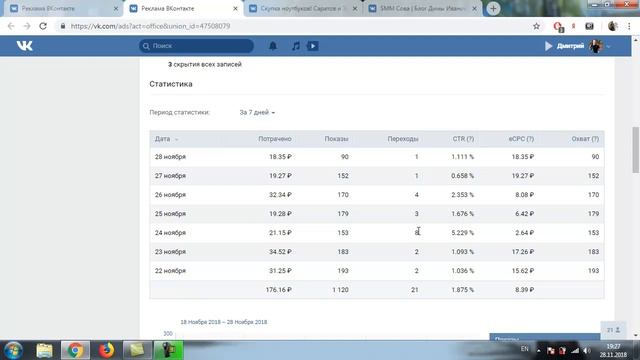Click the spent amount column header
Viewport: 640px width, 360px height.
coord(275,139)
